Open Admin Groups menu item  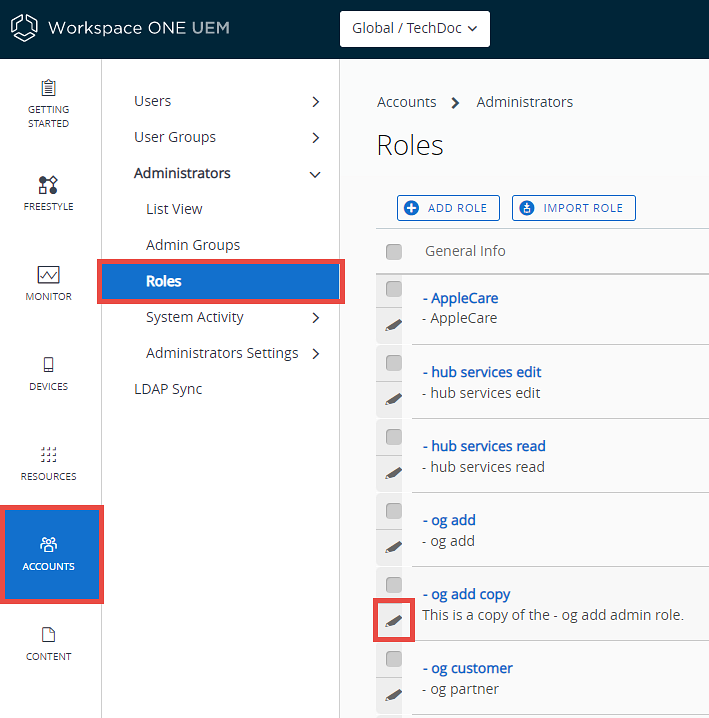[x=193, y=245]
